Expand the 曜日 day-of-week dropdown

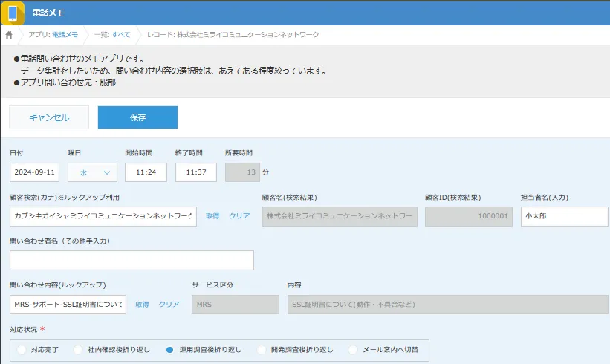pos(92,172)
